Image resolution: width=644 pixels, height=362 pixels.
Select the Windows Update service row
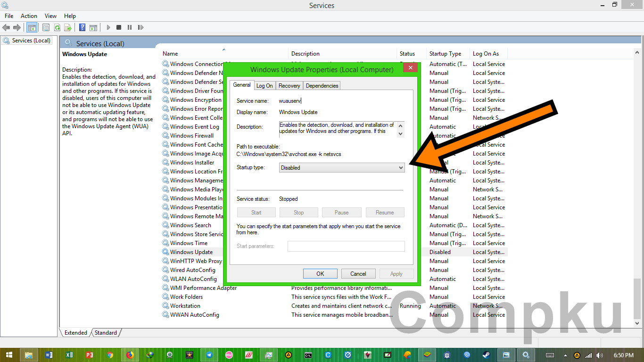pyautogui.click(x=334, y=252)
